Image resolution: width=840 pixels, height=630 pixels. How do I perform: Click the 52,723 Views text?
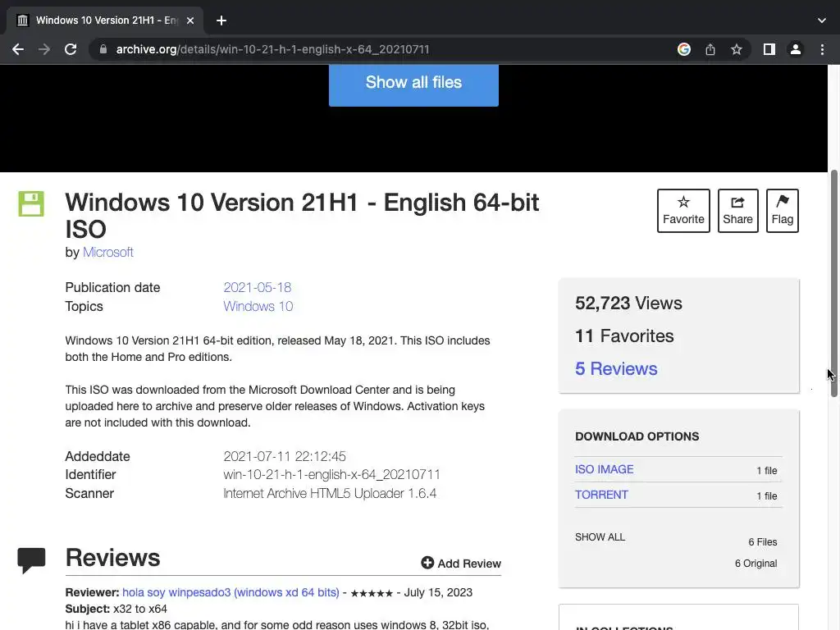[628, 304]
